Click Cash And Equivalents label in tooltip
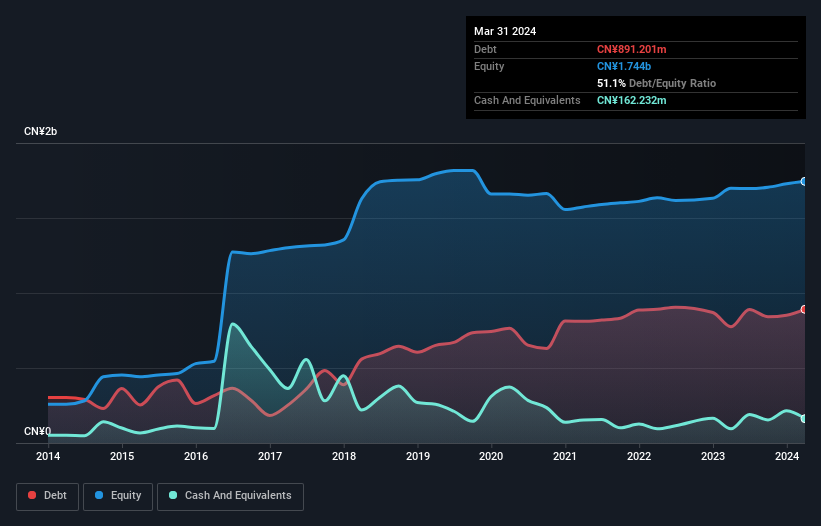The height and width of the screenshot is (526, 821). (527, 100)
